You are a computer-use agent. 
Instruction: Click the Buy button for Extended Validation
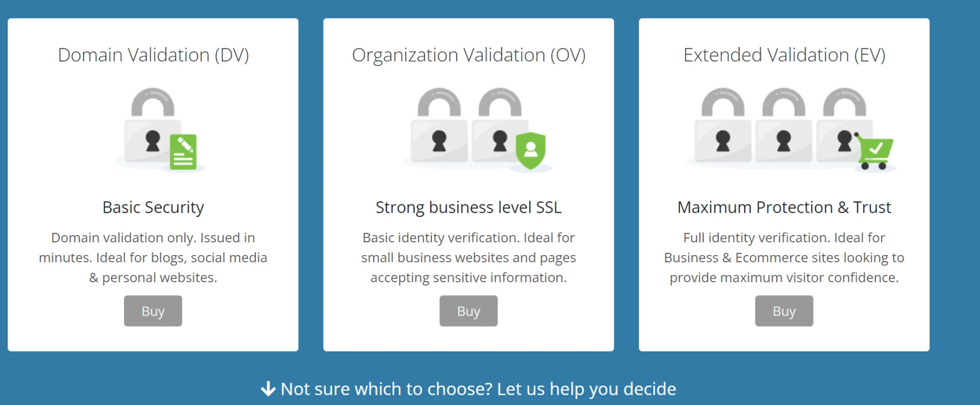[784, 311]
